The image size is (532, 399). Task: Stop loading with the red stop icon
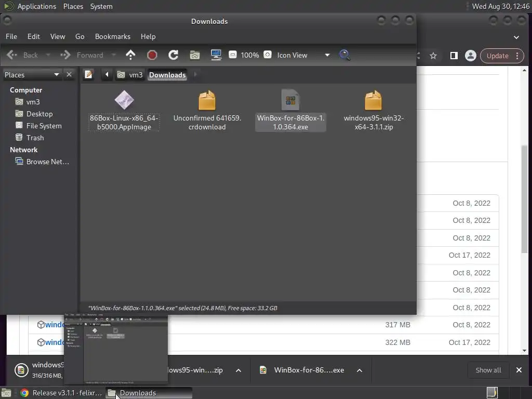(152, 55)
